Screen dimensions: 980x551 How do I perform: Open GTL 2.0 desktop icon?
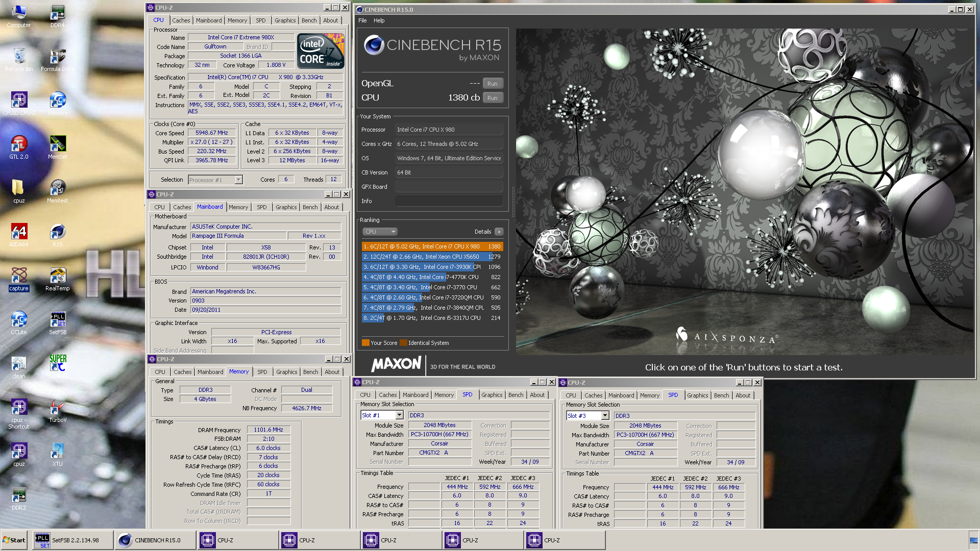pyautogui.click(x=19, y=147)
